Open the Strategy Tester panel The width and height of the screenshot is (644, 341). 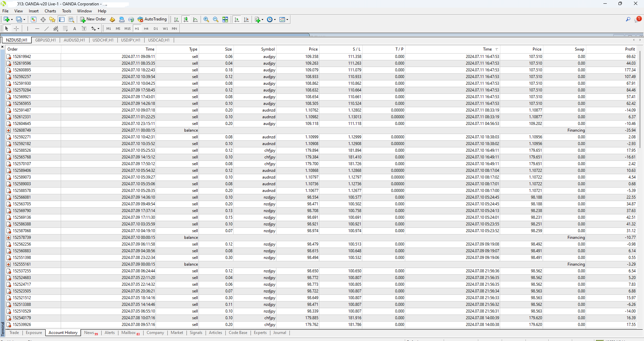click(71, 19)
